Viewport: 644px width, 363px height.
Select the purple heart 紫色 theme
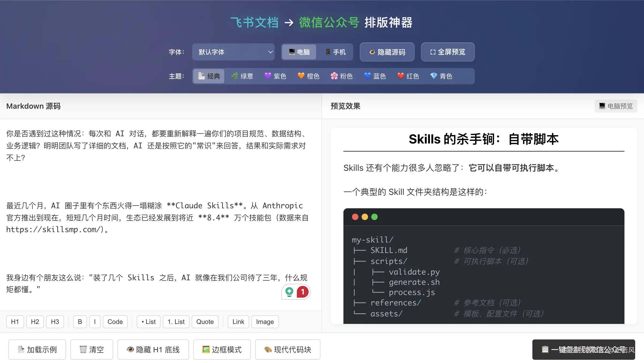pos(275,76)
